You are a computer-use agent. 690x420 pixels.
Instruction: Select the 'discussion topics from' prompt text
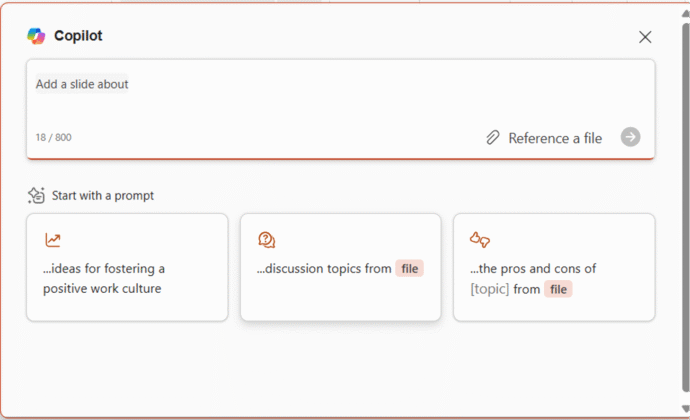pyautogui.click(x=324, y=268)
